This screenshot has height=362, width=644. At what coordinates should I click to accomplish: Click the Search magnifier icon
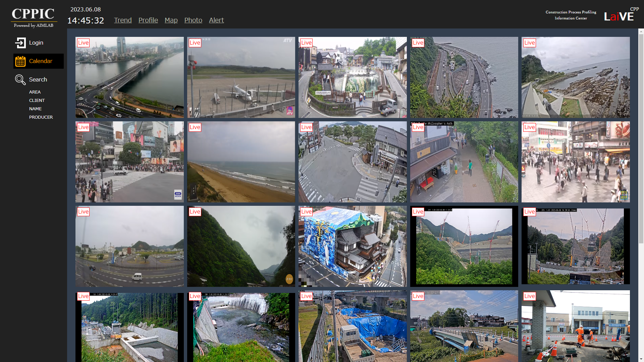tap(20, 79)
